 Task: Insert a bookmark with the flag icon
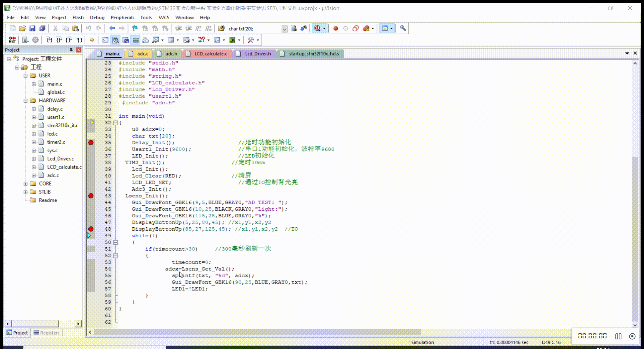pos(135,29)
